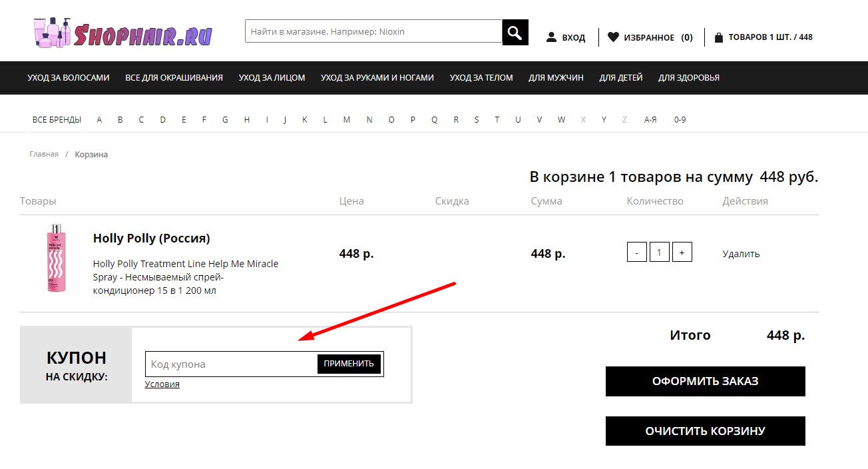The height and width of the screenshot is (469, 868).
Task: Select brand letter H
Action: (246, 120)
